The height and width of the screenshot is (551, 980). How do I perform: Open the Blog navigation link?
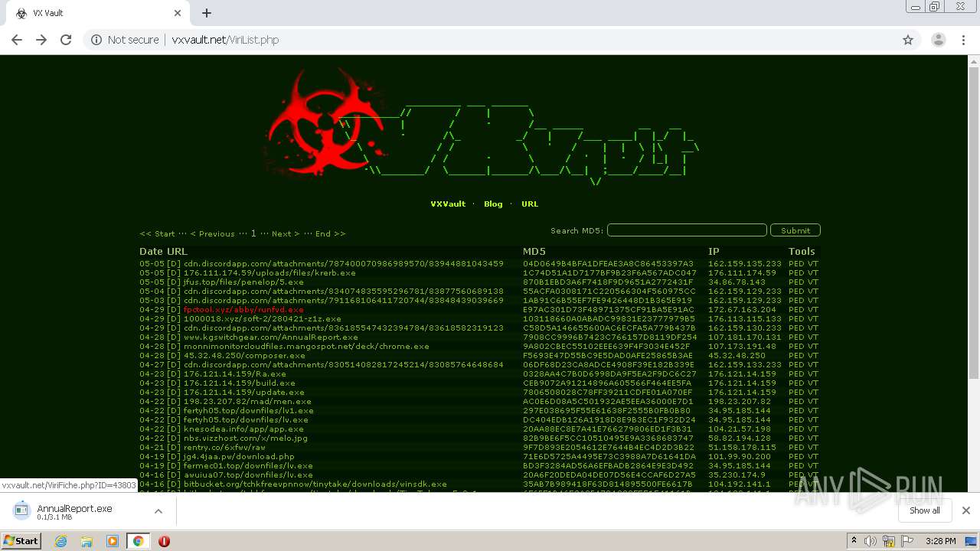pos(493,204)
